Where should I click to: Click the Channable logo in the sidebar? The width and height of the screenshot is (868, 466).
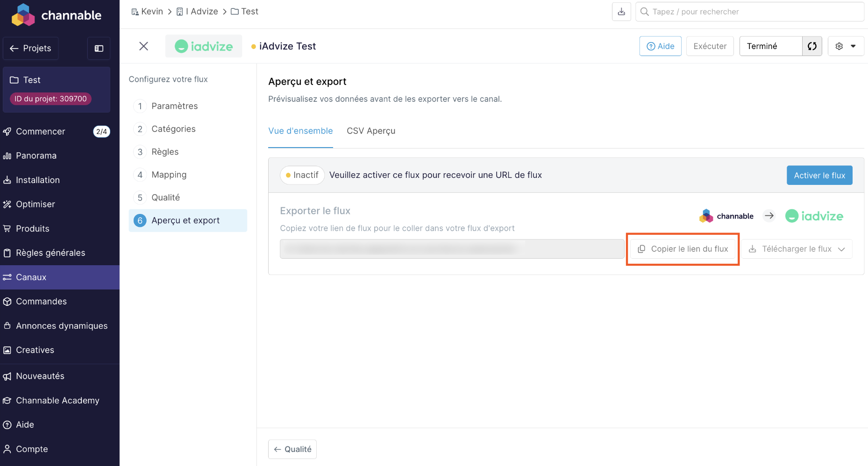(x=57, y=15)
